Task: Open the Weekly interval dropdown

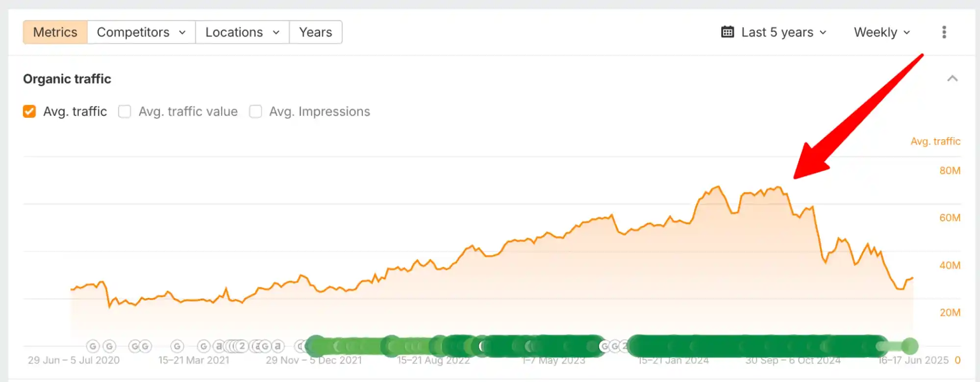Action: click(881, 32)
